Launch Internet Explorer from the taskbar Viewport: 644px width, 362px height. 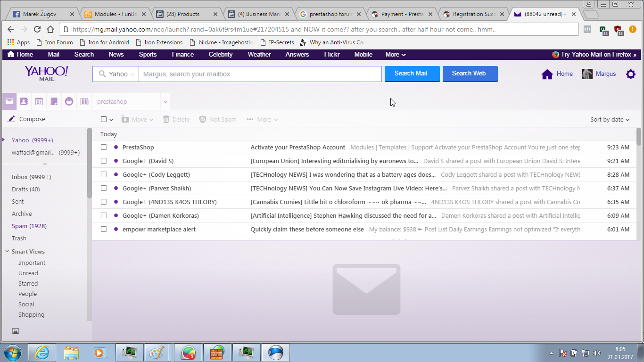click(42, 353)
